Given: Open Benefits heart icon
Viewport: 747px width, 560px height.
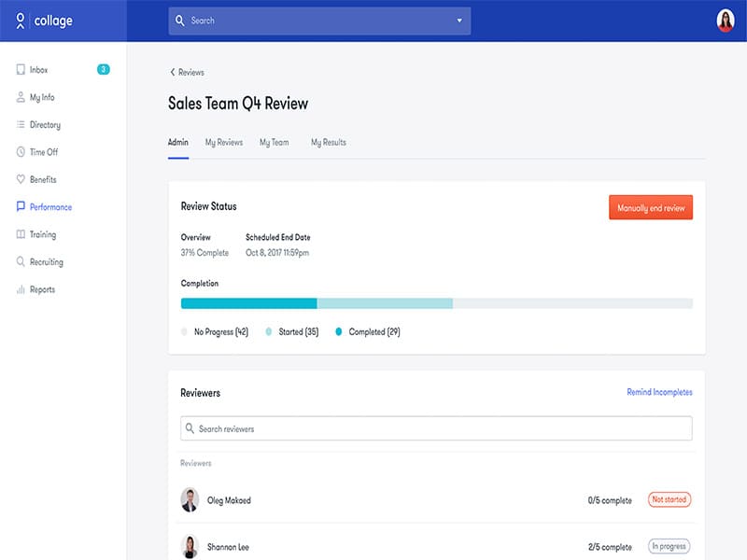Looking at the screenshot, I should tap(21, 179).
